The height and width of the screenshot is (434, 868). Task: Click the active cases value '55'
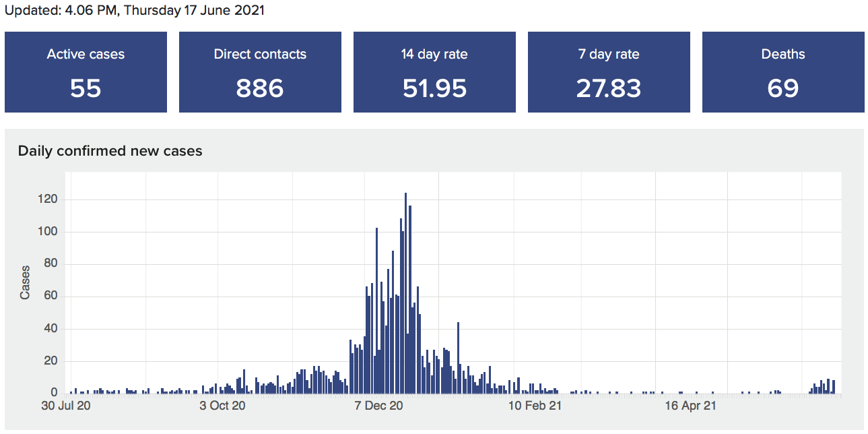pos(86,88)
